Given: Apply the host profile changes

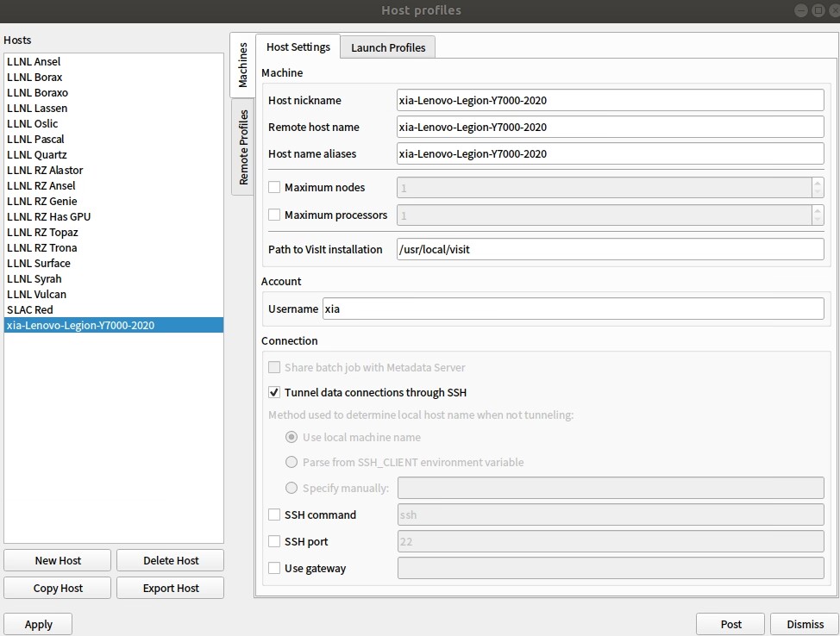Looking at the screenshot, I should click(37, 623).
